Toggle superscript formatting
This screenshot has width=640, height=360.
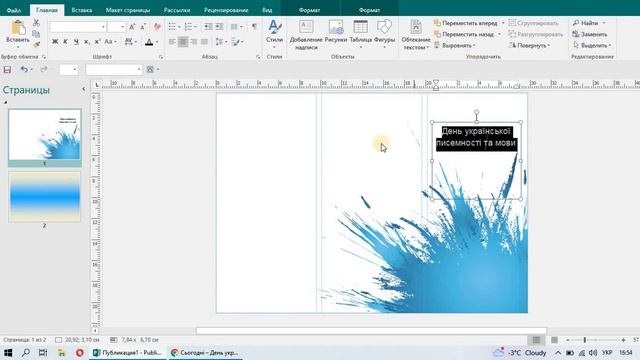click(97, 42)
